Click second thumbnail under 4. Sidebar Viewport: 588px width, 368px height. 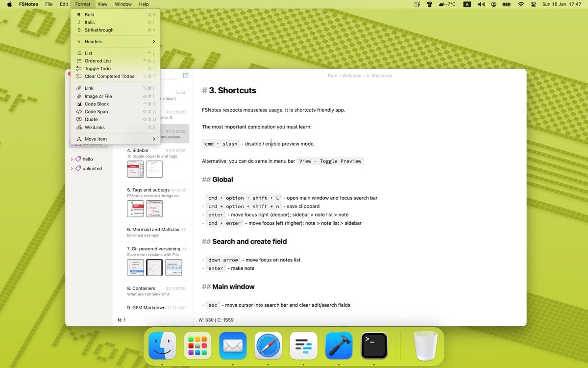point(154,169)
